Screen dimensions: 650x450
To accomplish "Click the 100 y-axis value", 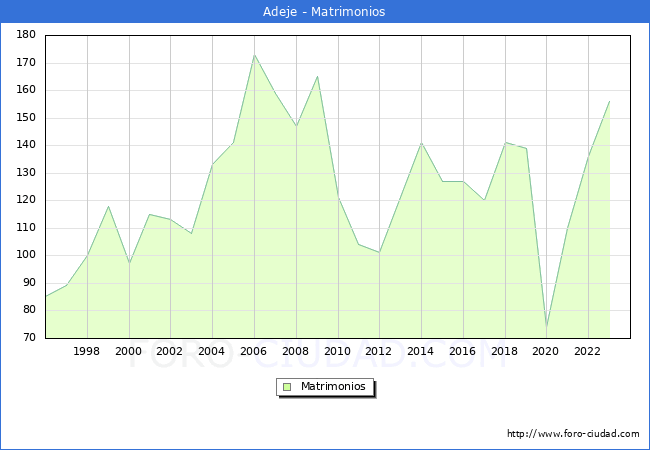I will (x=26, y=255).
